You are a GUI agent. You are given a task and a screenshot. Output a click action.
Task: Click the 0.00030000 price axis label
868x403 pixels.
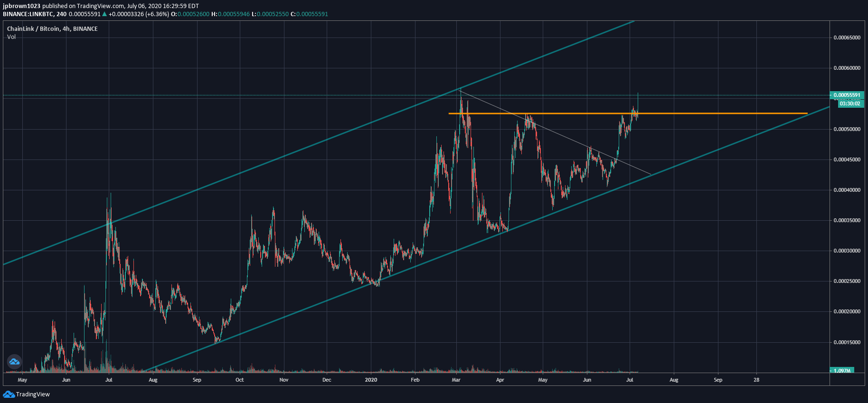point(847,251)
